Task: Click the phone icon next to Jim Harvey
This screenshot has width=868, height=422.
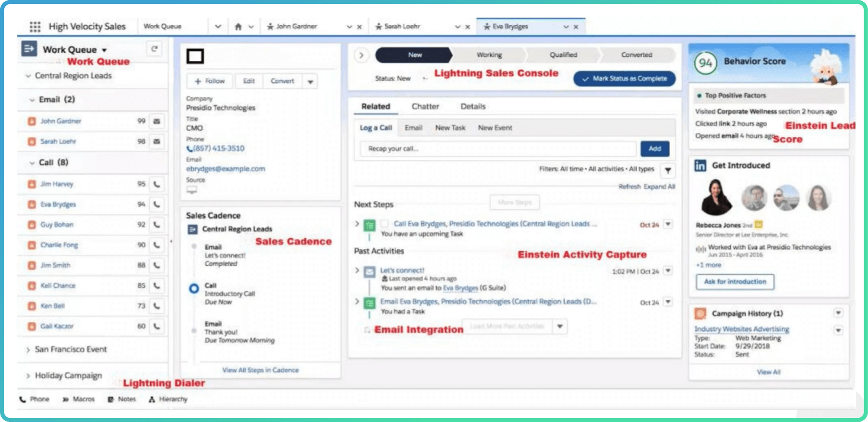Action: (156, 184)
